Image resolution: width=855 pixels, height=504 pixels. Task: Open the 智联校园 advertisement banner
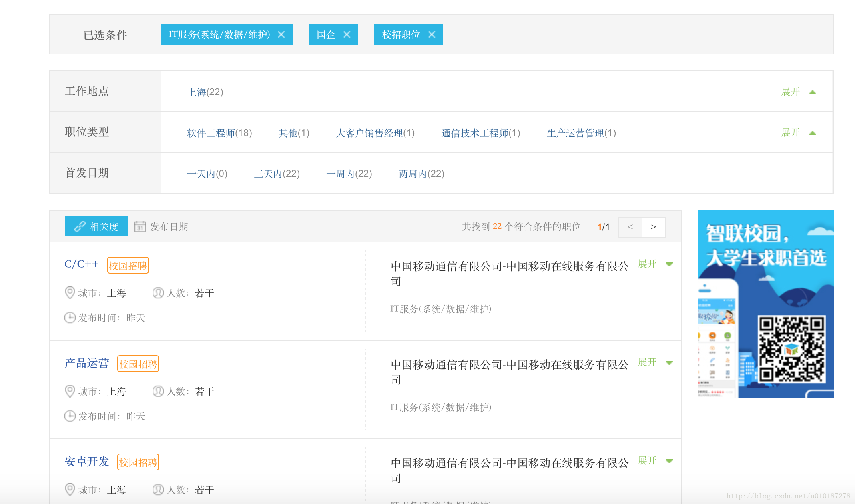[765, 304]
